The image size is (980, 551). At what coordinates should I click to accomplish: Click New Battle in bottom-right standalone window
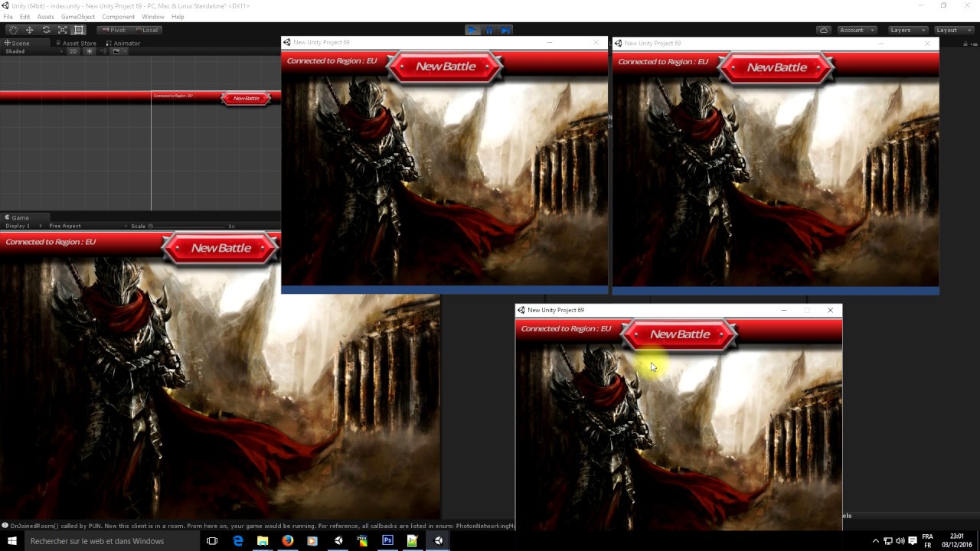680,334
